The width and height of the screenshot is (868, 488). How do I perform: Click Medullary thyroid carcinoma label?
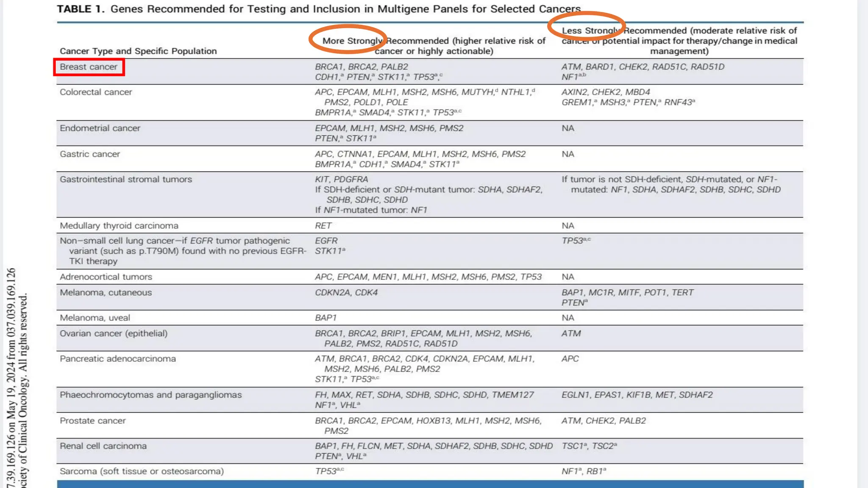pos(119,226)
